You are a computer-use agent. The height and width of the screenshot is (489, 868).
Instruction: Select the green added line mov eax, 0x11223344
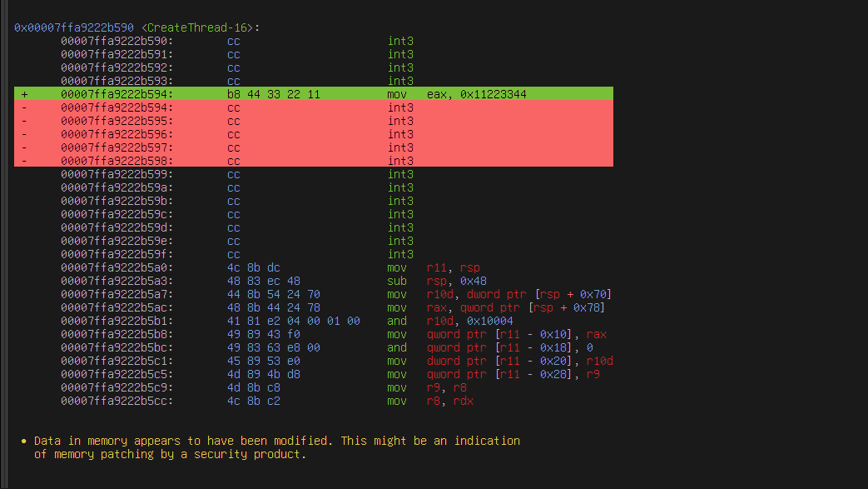pos(313,94)
